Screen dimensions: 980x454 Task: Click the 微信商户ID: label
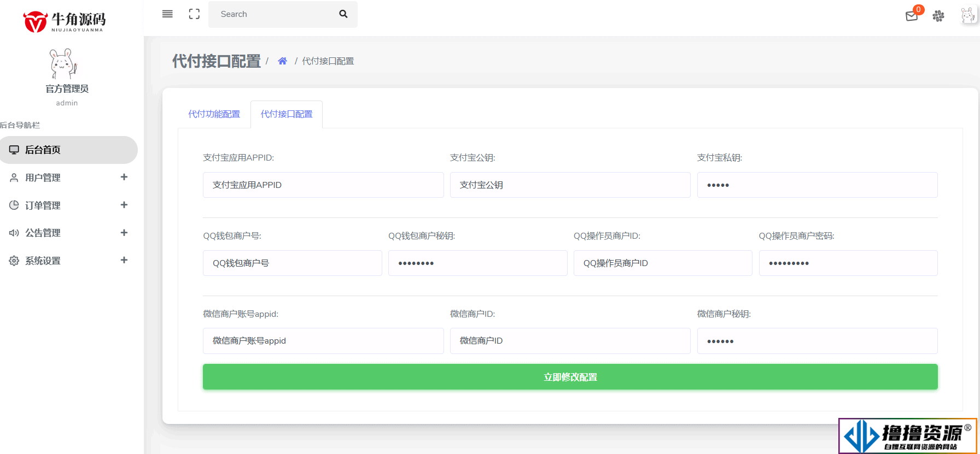472,314
